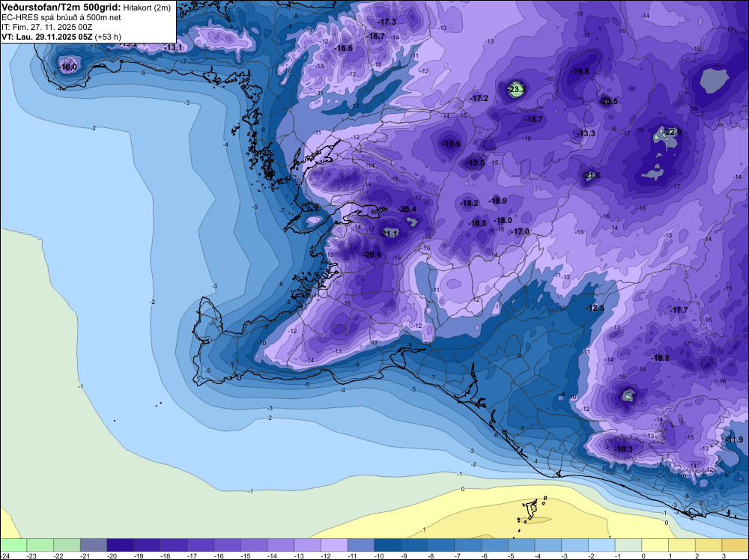Image resolution: width=749 pixels, height=560 pixels.
Task: Click the -22.0 temperature label
Action: pyautogui.click(x=672, y=132)
